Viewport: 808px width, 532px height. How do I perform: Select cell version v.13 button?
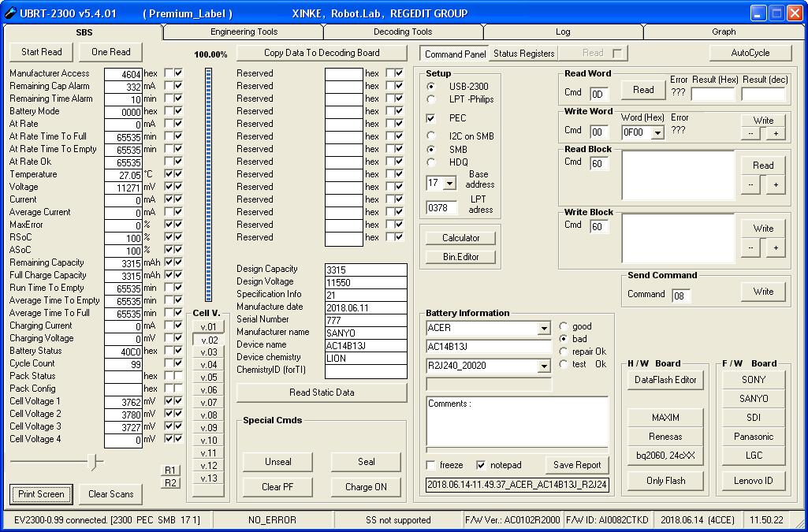point(209,478)
